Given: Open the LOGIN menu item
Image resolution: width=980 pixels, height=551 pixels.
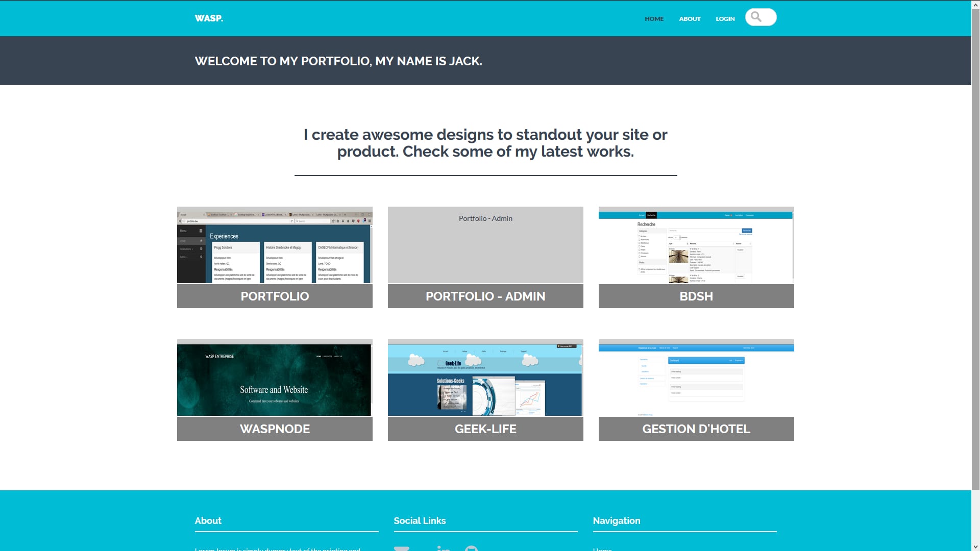Looking at the screenshot, I should [x=725, y=18].
